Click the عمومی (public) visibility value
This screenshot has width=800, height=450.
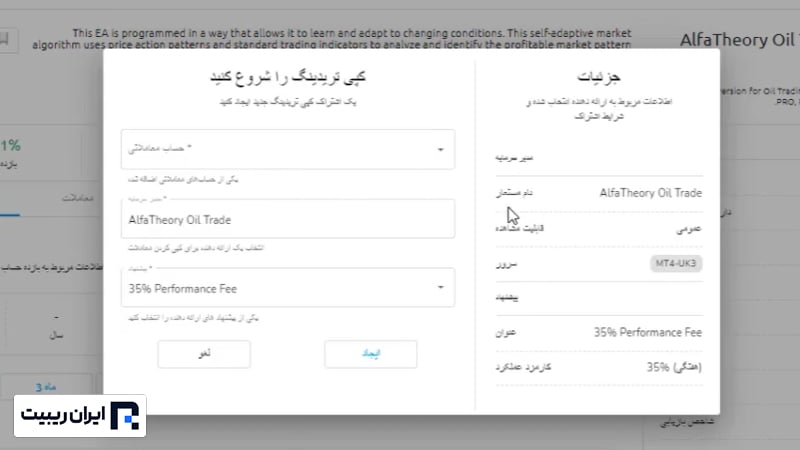pyautogui.click(x=685, y=228)
